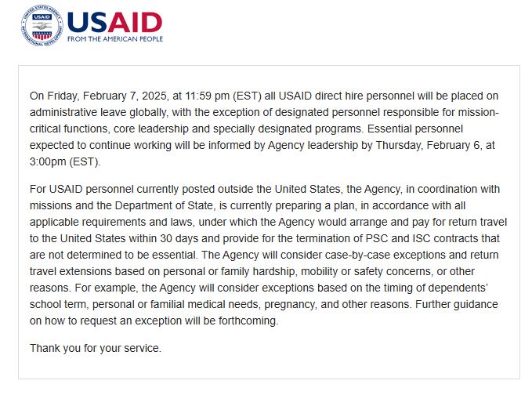The height and width of the screenshot is (395, 532).
Task: Click the '3:00pm (EST)' text
Action: pyautogui.click(x=64, y=162)
